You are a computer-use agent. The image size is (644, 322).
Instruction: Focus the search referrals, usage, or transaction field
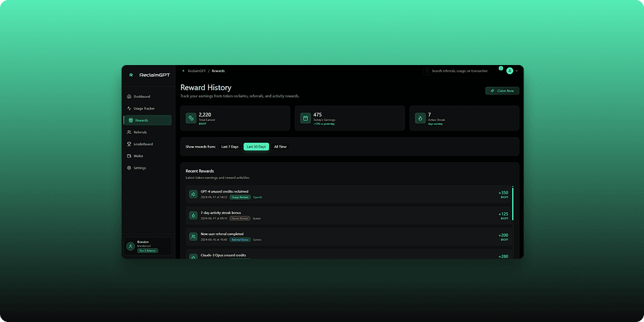pyautogui.click(x=457, y=71)
